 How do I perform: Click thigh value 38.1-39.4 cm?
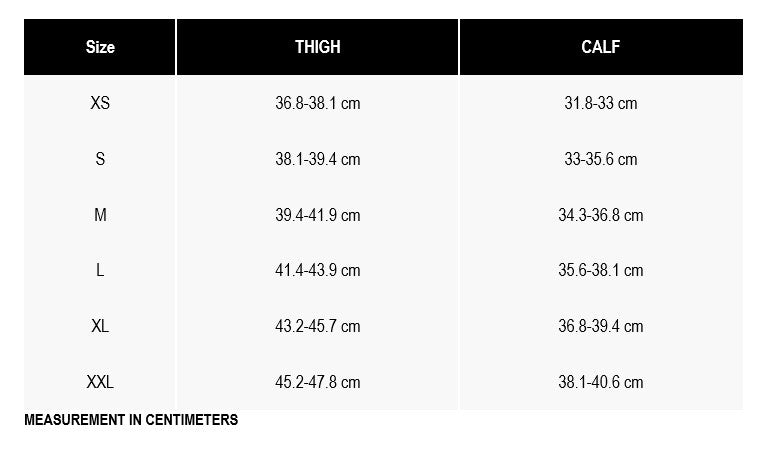pyautogui.click(x=317, y=159)
